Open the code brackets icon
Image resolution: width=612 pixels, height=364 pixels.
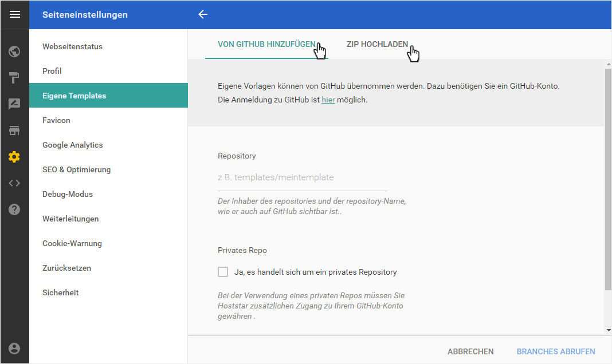pyautogui.click(x=14, y=183)
